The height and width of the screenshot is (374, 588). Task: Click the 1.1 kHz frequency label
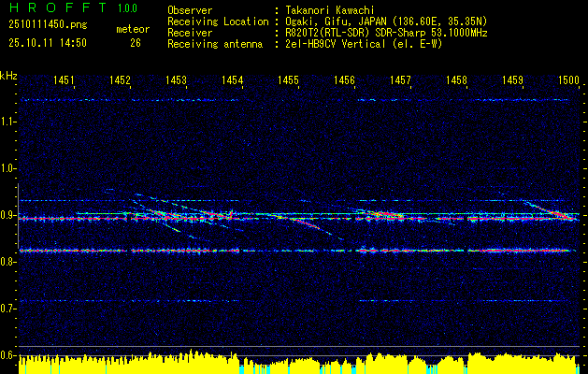pos(7,122)
